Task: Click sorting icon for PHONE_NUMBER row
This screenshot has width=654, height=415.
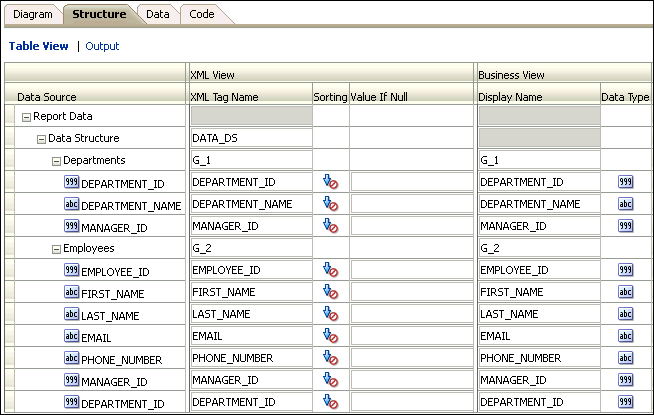Action: (330, 358)
